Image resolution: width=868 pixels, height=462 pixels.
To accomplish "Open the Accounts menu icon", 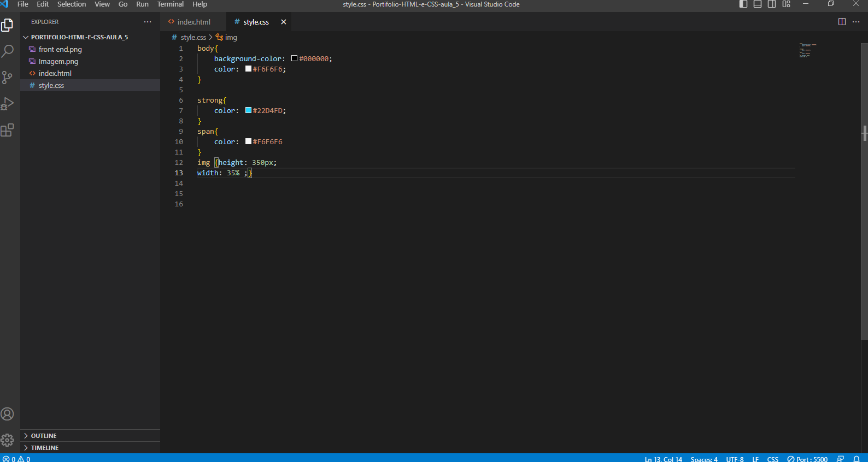I will [x=8, y=414].
